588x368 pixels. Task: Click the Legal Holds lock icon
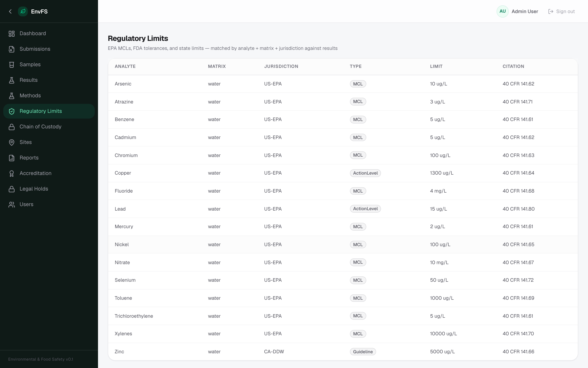point(12,189)
